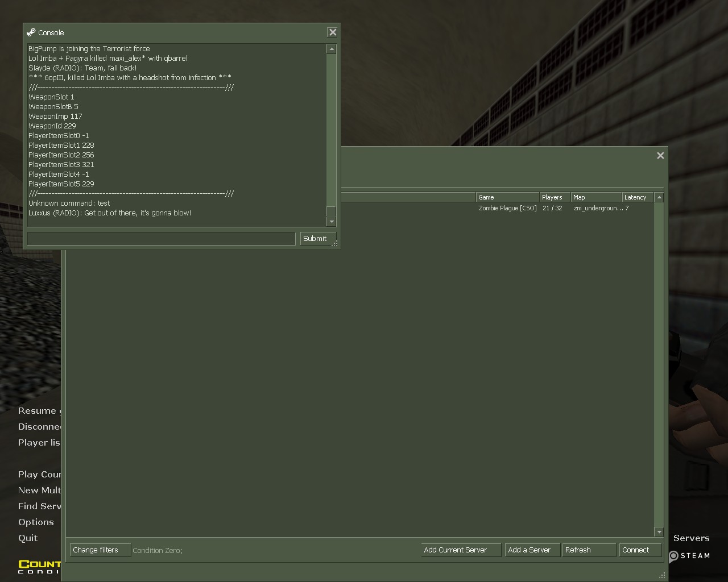
Task: Click the STEAM logo at bottom right
Action: [689, 556]
